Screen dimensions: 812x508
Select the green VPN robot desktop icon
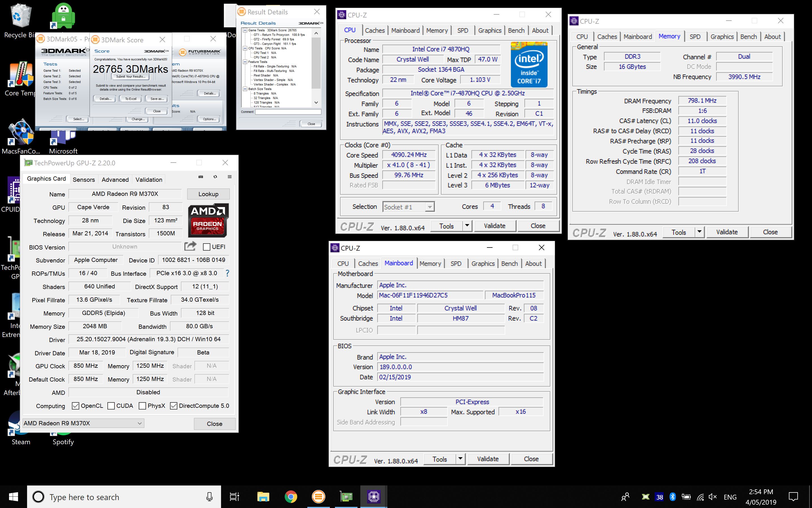[63, 16]
